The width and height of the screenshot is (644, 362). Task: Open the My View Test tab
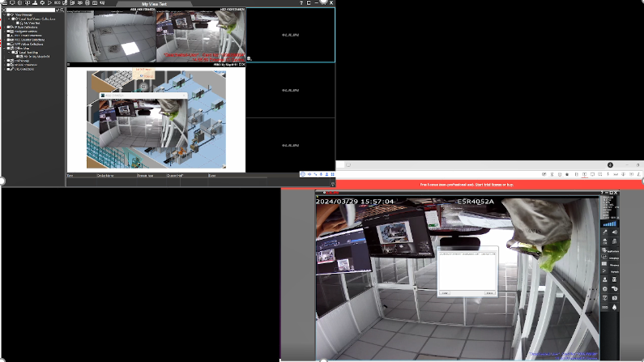click(168, 3)
